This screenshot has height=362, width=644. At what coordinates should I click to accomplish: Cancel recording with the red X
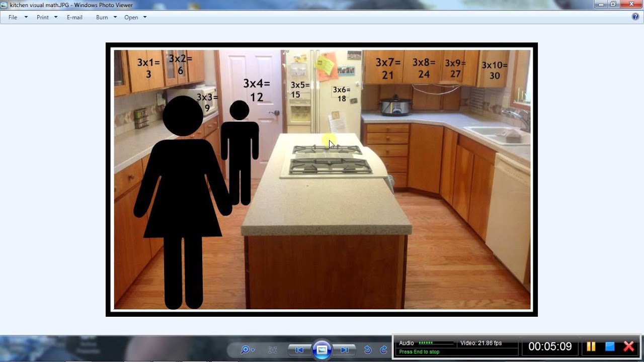[x=629, y=346]
